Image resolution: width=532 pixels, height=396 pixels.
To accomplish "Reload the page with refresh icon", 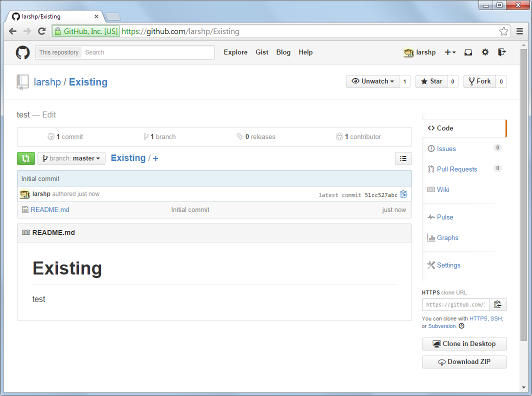I will coord(41,31).
